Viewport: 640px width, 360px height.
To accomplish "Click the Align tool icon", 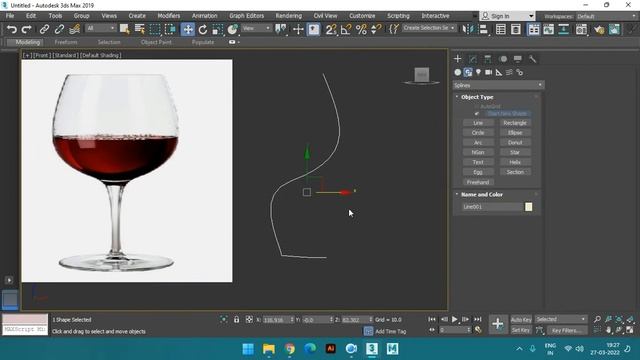I will point(483,29).
